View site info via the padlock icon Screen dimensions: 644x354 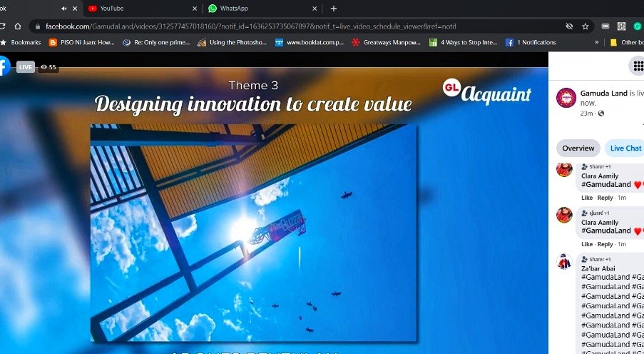coord(39,26)
